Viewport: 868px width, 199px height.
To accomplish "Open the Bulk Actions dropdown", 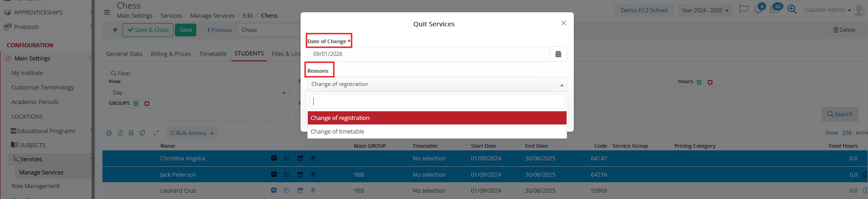I will pyautogui.click(x=191, y=133).
